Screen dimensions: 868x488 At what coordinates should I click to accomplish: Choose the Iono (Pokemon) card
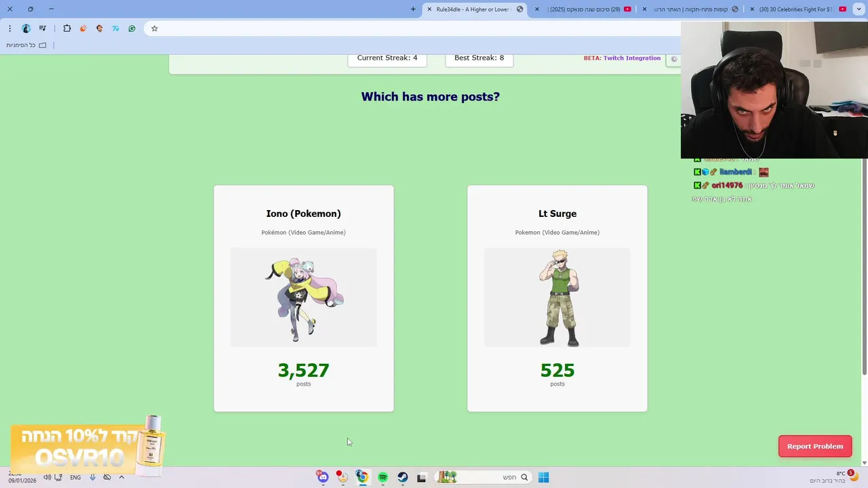coord(304,298)
